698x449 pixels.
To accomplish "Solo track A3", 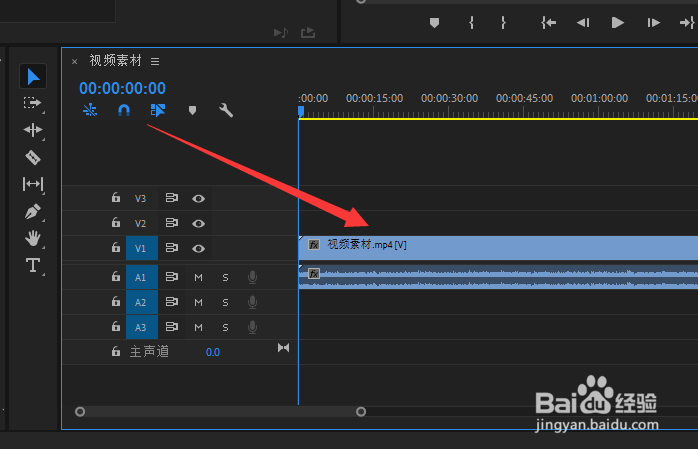I will point(225,328).
